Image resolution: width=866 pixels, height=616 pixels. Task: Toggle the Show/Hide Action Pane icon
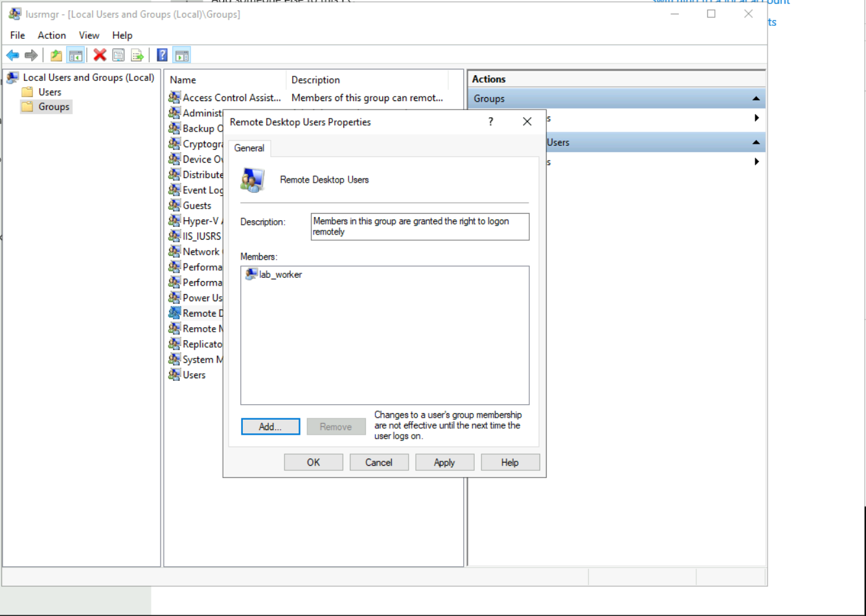point(181,55)
